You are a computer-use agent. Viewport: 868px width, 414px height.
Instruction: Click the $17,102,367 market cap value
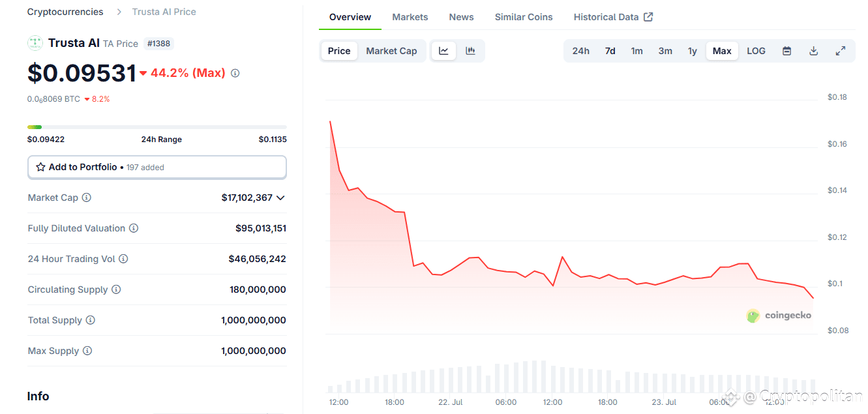247,198
